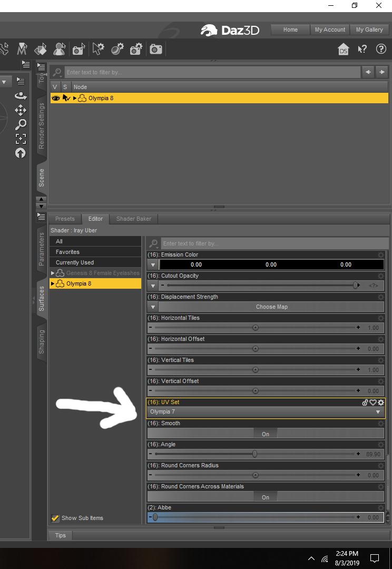
Task: Select All in surface categories list
Action: tap(95, 241)
